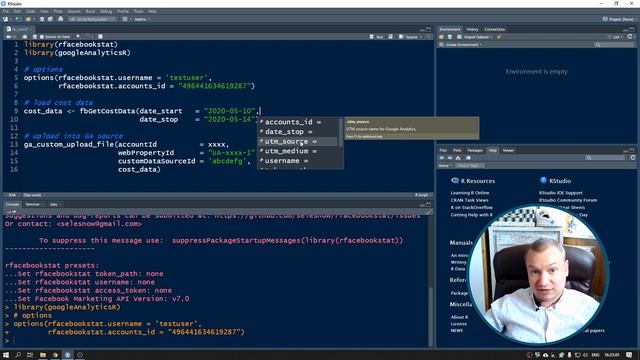
Task: Switch to the Connections tab
Action: click(x=494, y=29)
